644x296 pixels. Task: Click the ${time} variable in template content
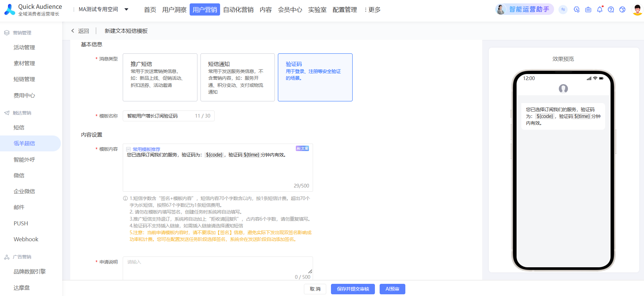(x=252, y=155)
